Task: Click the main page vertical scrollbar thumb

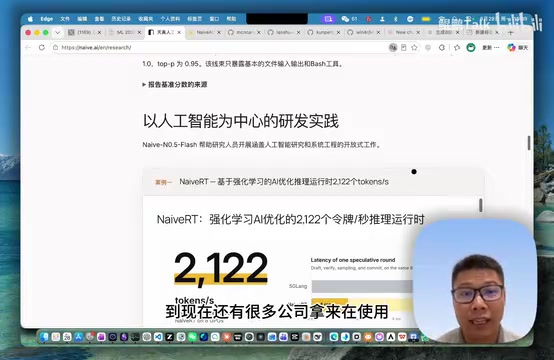Action: (x=529, y=143)
